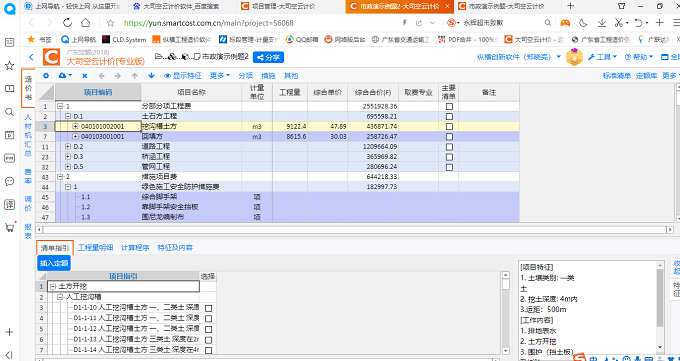The image size is (680, 361).
Task: Filter by 措施 in the grid toolbar
Action: [x=268, y=75]
